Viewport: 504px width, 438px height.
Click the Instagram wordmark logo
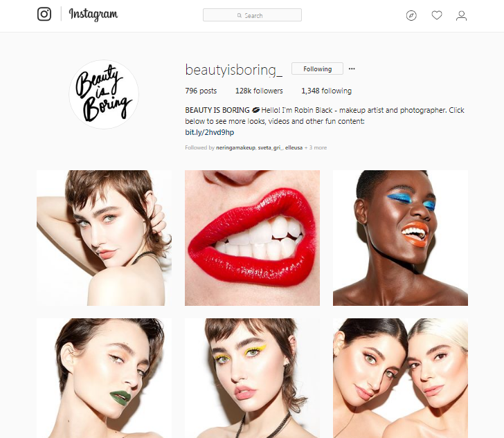93,15
